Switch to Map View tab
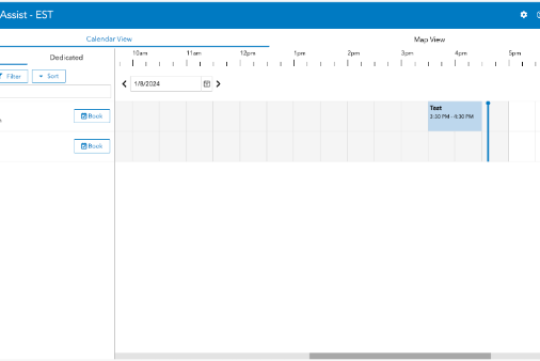Image resolution: width=540 pixels, height=361 pixels. (x=429, y=39)
